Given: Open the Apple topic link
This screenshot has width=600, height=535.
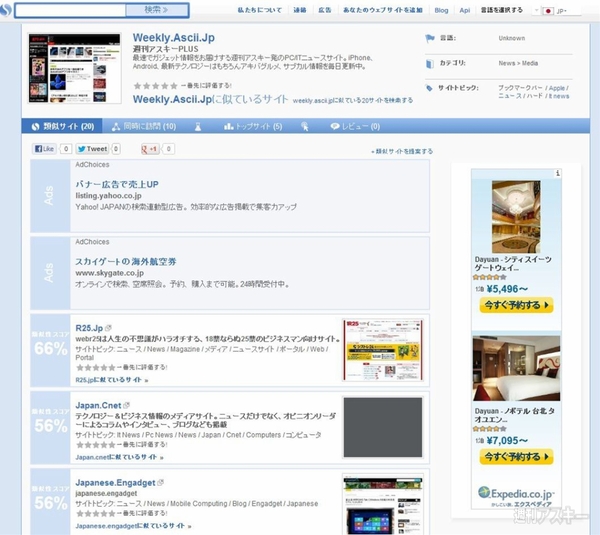Looking at the screenshot, I should coord(557,88).
